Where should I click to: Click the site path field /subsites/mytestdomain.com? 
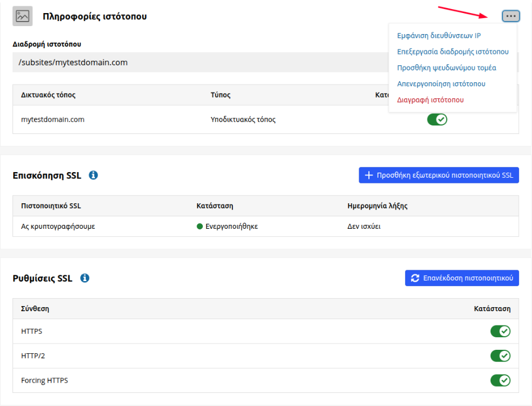coord(200,62)
